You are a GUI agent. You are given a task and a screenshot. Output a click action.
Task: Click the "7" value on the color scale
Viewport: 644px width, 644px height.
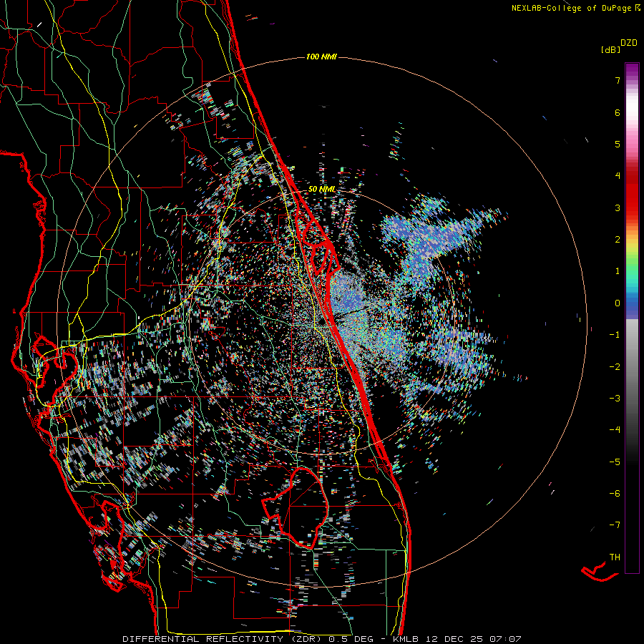click(618, 80)
